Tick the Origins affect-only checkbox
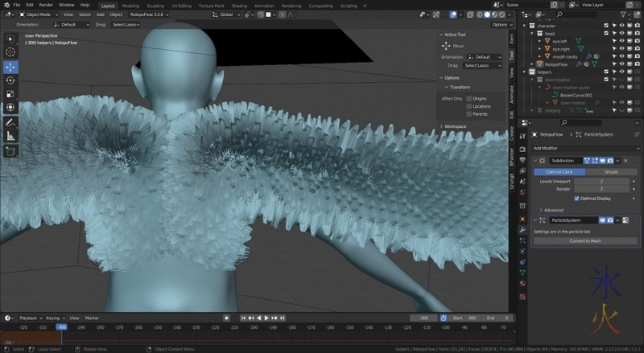Screen dimensions: 644x353 469,99
